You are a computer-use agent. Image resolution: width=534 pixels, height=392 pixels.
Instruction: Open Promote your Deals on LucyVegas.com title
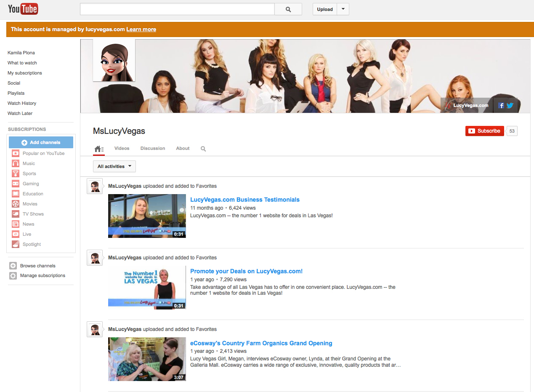247,271
